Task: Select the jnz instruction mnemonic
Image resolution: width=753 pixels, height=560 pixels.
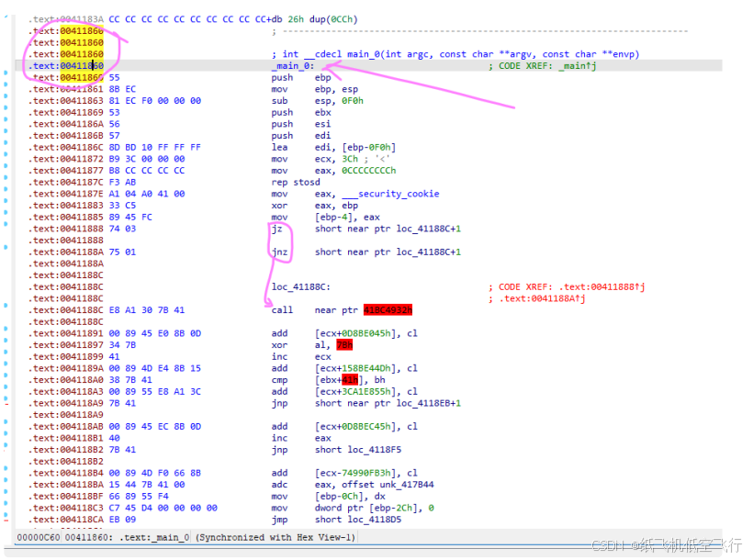Action: click(279, 252)
